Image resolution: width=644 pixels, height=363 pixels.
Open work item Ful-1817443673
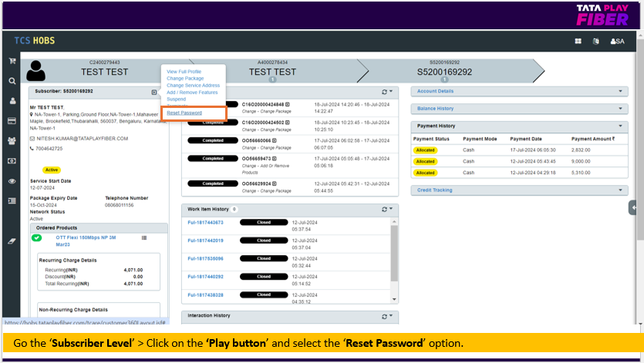(x=205, y=223)
